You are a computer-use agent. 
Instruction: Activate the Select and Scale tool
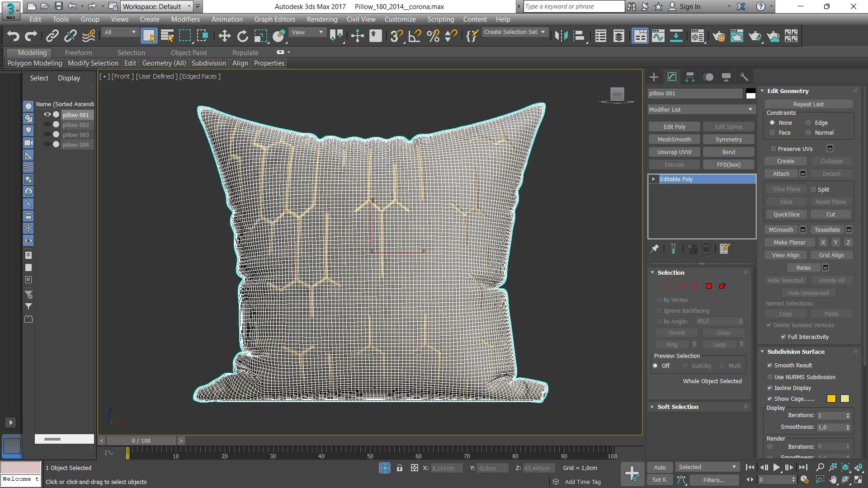[x=261, y=36]
